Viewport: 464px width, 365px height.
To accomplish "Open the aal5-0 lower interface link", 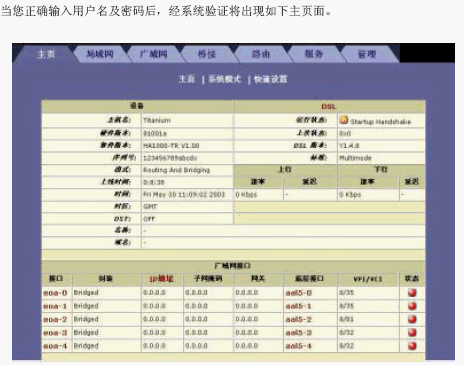I will coord(299,293).
